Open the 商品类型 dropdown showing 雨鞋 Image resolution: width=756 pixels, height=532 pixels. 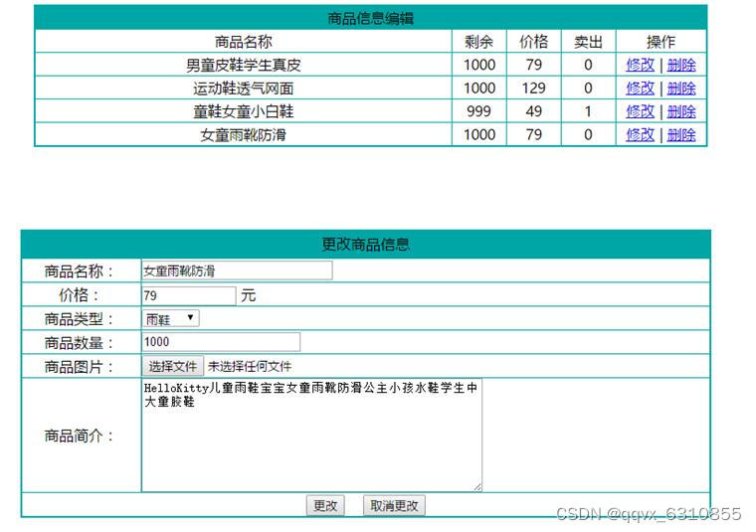point(171,318)
